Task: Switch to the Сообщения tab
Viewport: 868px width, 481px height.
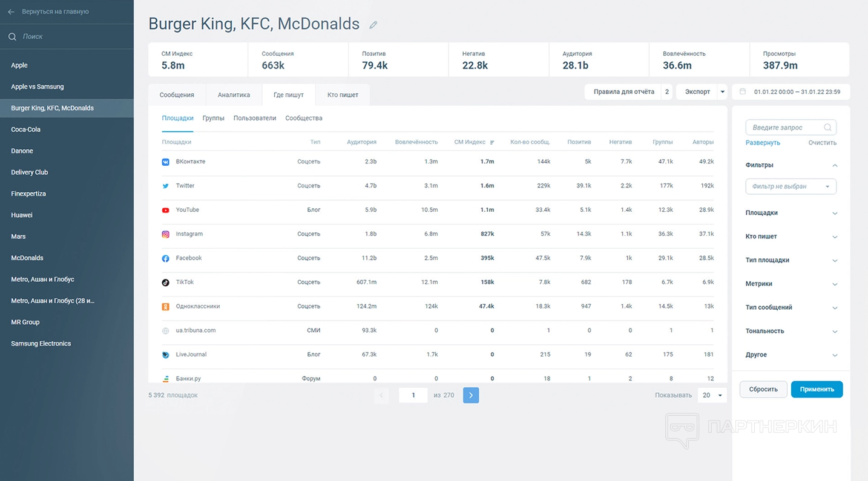Action: (x=177, y=95)
